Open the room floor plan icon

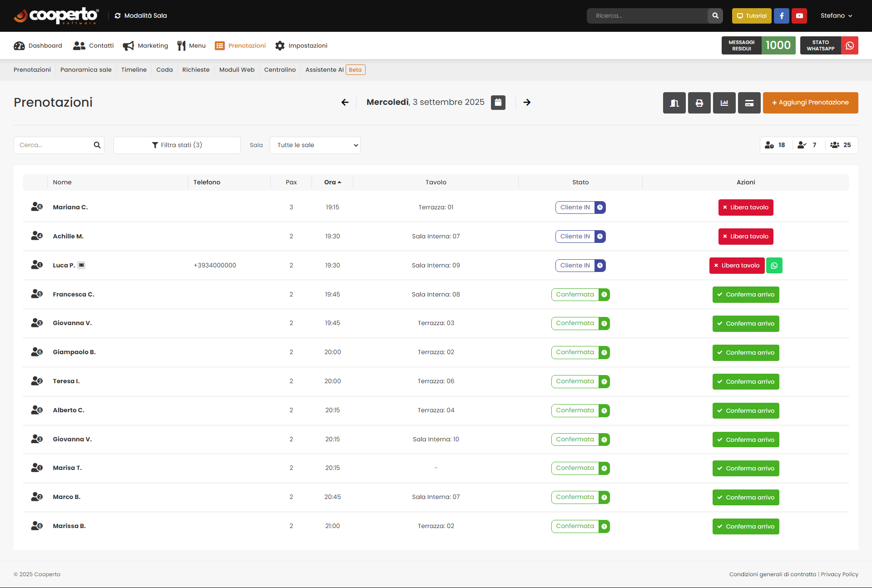pos(674,103)
